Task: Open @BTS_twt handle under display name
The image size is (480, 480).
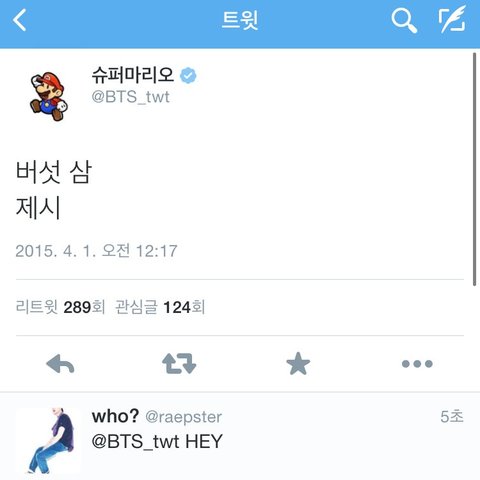Action: [131, 97]
